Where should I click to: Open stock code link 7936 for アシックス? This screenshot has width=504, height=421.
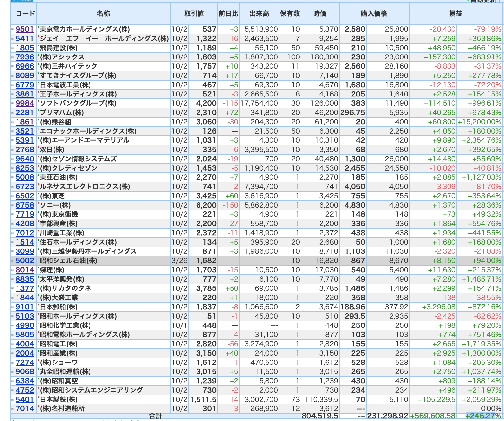(25, 57)
